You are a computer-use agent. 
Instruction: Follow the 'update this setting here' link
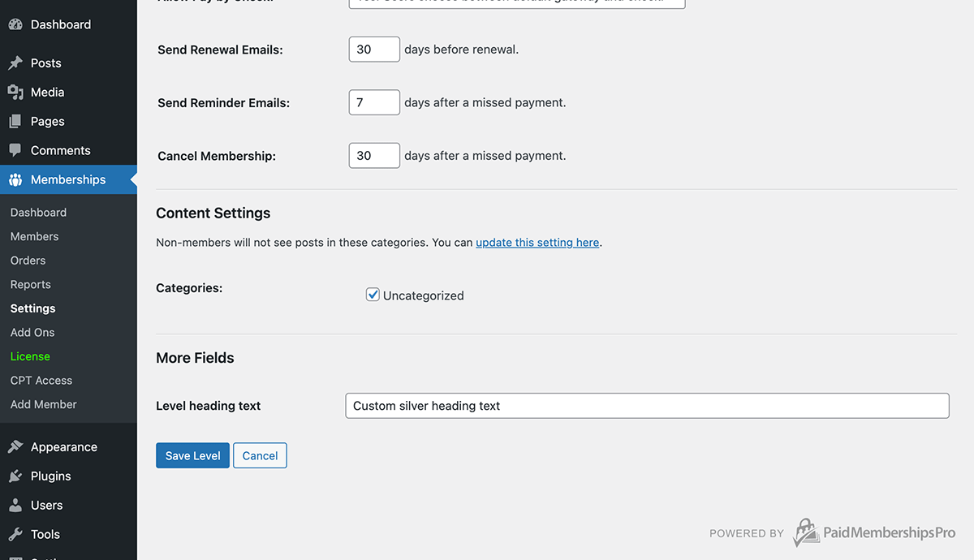point(537,243)
